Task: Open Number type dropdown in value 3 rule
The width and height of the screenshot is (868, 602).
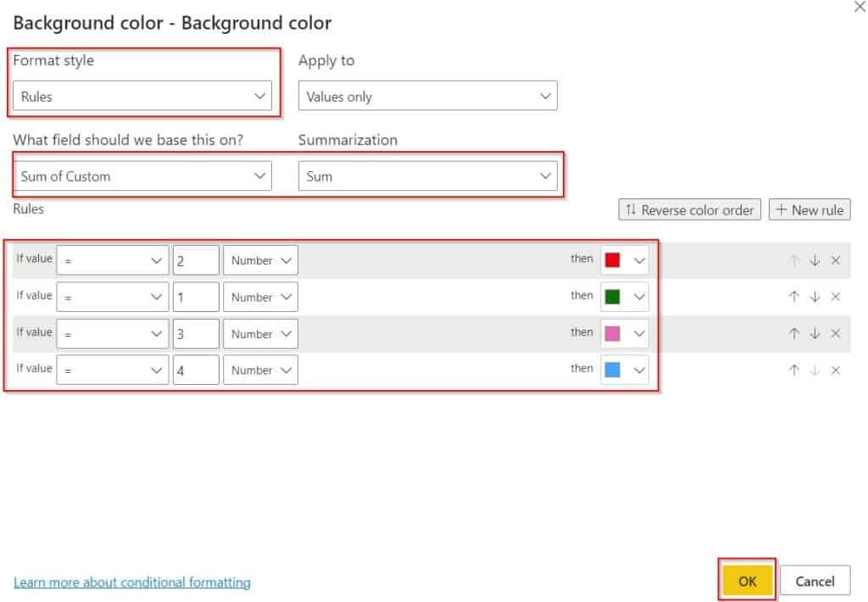Action: [x=260, y=333]
